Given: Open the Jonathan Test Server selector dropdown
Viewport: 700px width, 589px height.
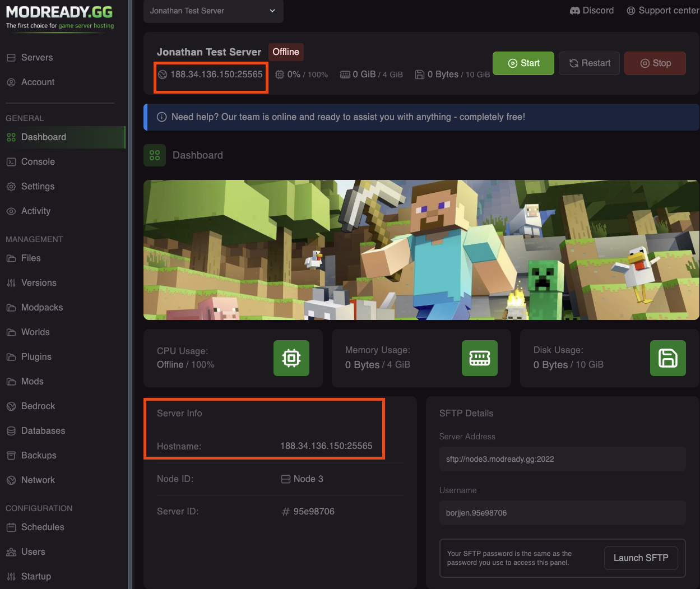Looking at the screenshot, I should click(x=213, y=10).
